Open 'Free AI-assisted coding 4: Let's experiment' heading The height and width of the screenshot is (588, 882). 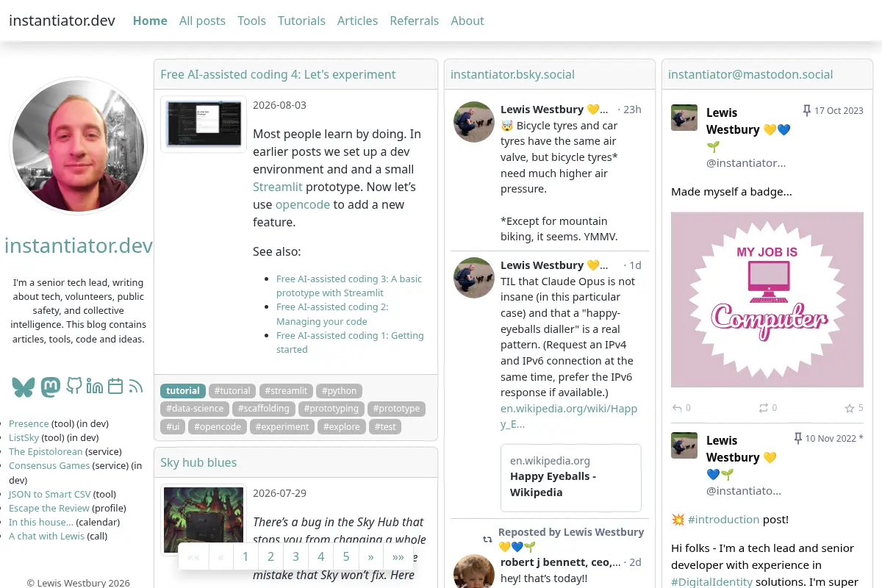278,74
